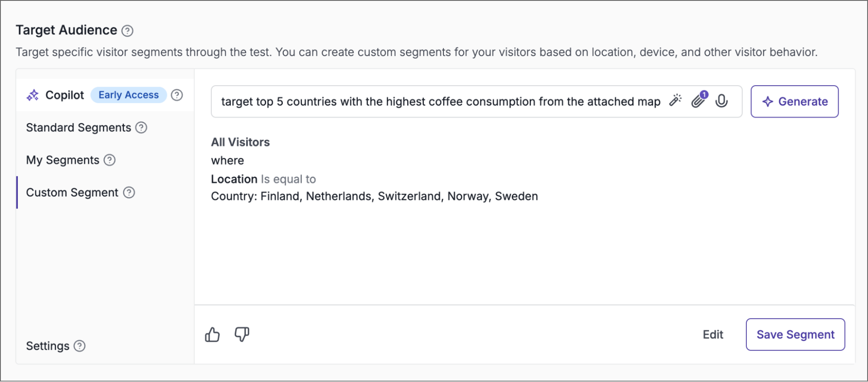
Task: Click help icon next to Settings
Action: click(79, 346)
